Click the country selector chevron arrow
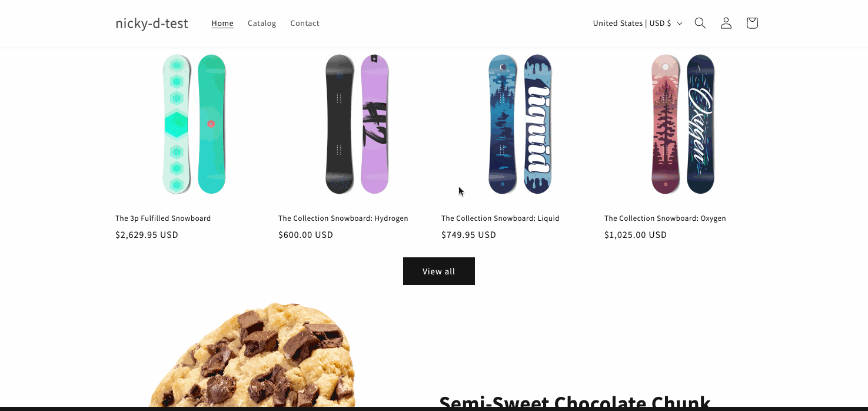The width and height of the screenshot is (868, 411). [x=680, y=24]
